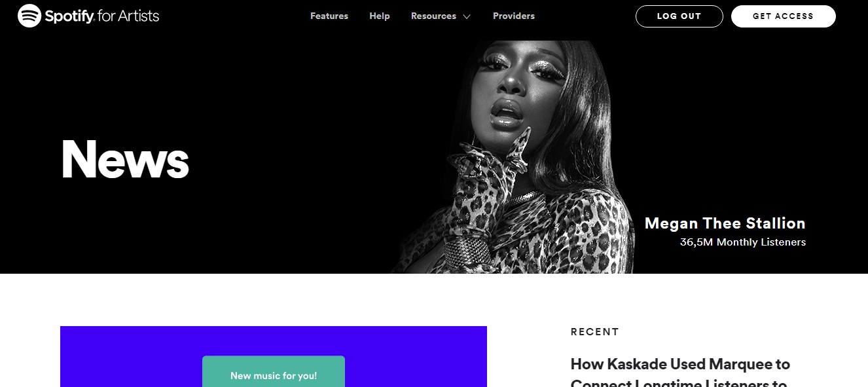868x387 pixels.
Task: Click the RECENT section label
Action: 595,332
